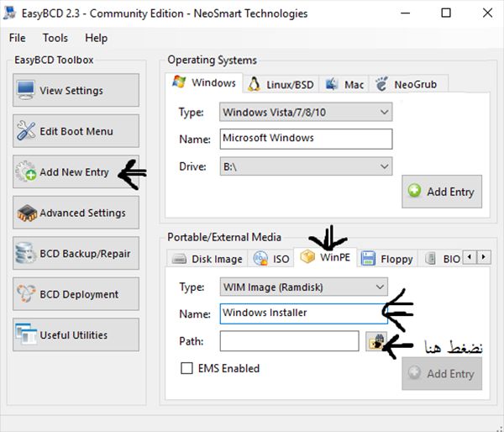Select the ISO tab
The height and width of the screenshot is (432, 504).
click(x=272, y=259)
